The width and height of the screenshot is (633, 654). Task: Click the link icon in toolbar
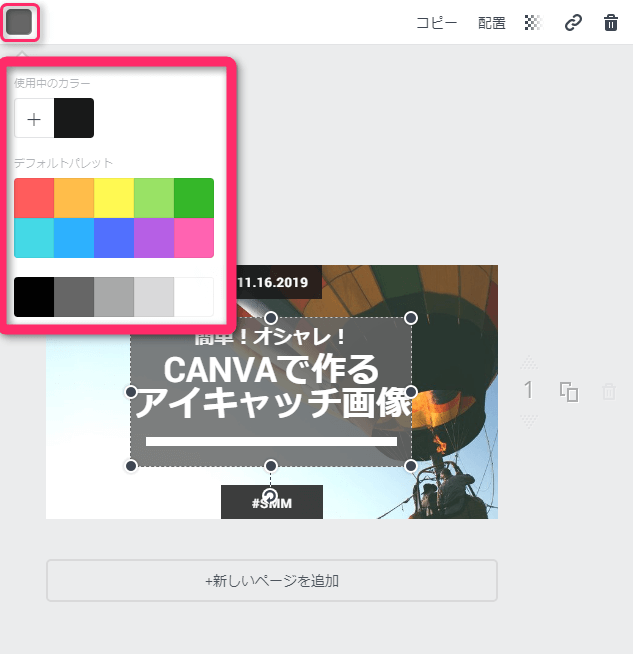(x=573, y=23)
